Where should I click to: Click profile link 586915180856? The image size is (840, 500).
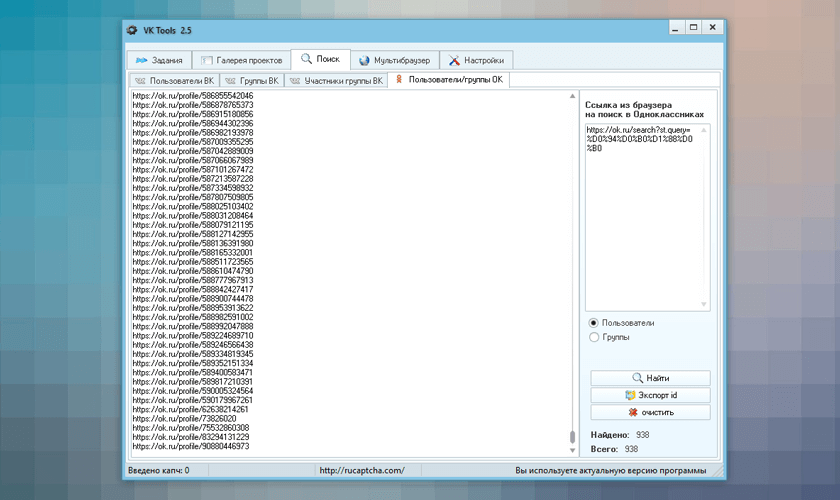[x=193, y=114]
